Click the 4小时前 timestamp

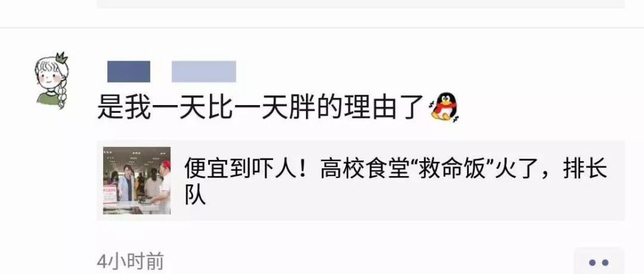[130, 262]
